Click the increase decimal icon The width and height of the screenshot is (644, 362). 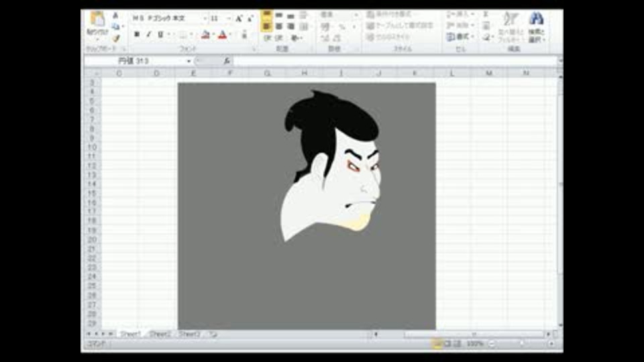point(325,38)
